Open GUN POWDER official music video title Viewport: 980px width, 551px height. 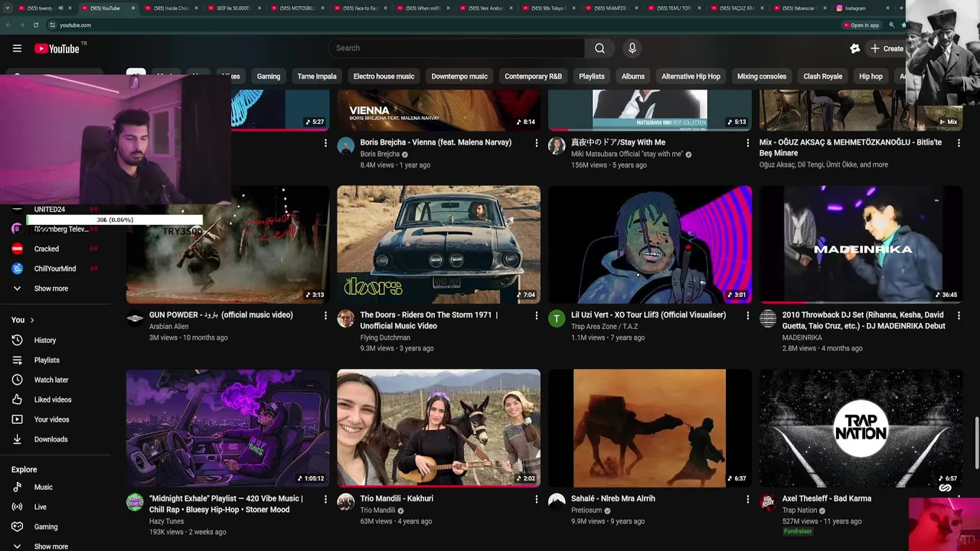pos(220,315)
